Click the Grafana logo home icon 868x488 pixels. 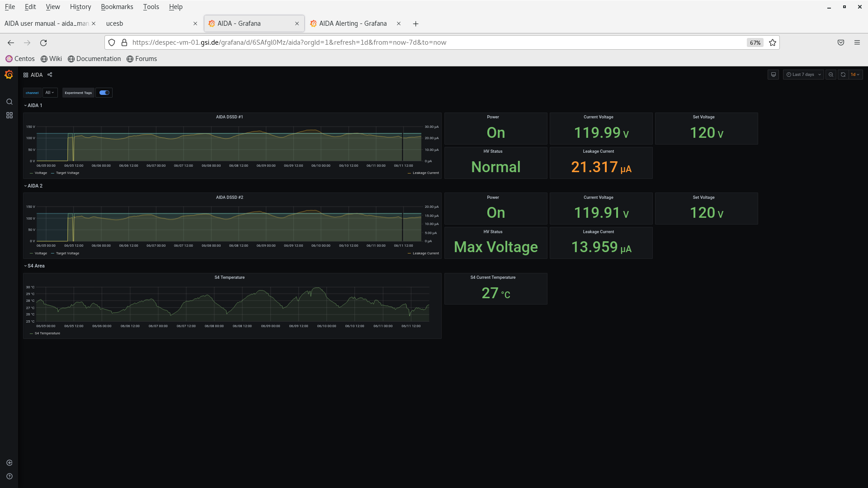coord(9,75)
